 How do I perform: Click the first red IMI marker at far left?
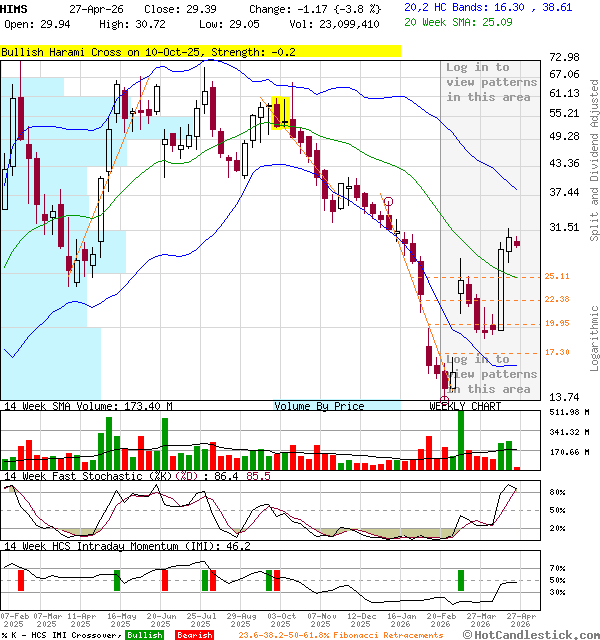pyautogui.click(x=20, y=580)
